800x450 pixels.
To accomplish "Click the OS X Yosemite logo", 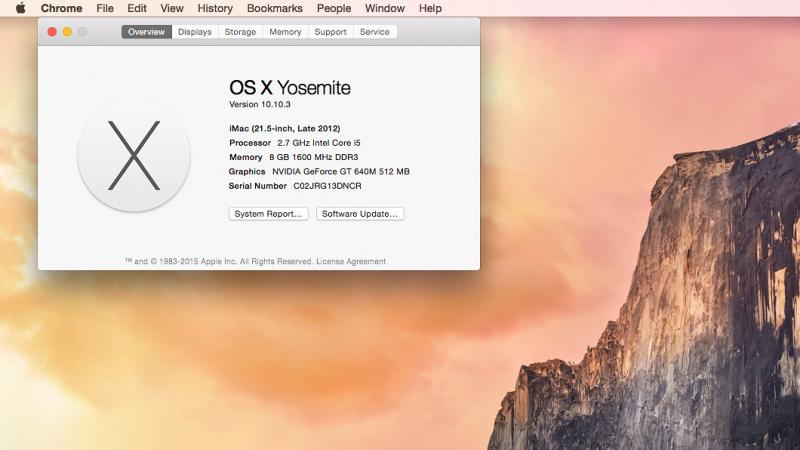I will coord(134,156).
